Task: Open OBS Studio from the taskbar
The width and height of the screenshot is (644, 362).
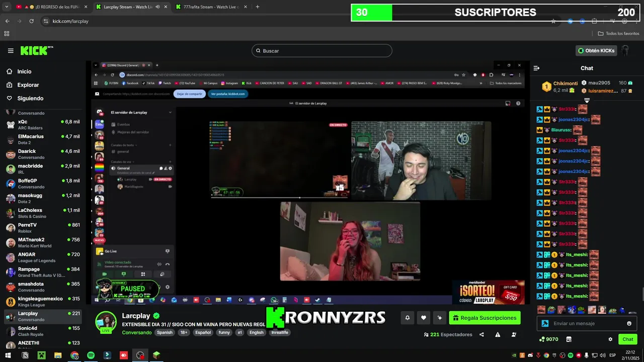Action: 140,355
